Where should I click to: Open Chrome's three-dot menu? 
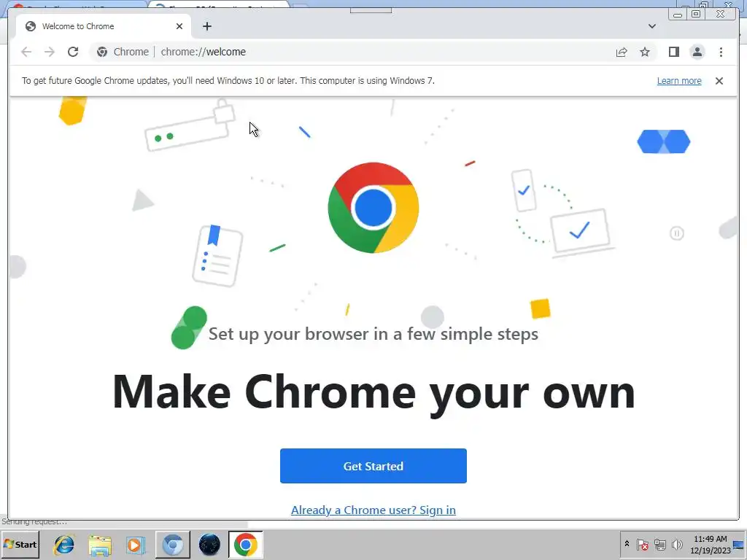coord(721,52)
